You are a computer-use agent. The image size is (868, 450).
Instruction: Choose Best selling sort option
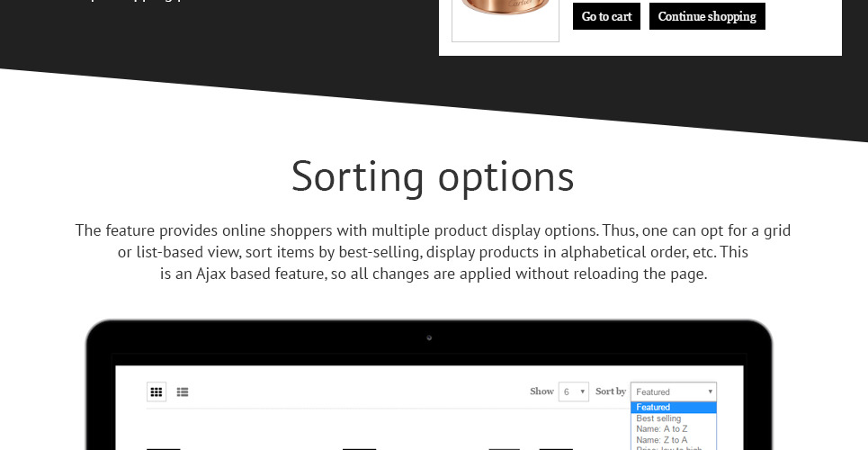[x=658, y=418]
